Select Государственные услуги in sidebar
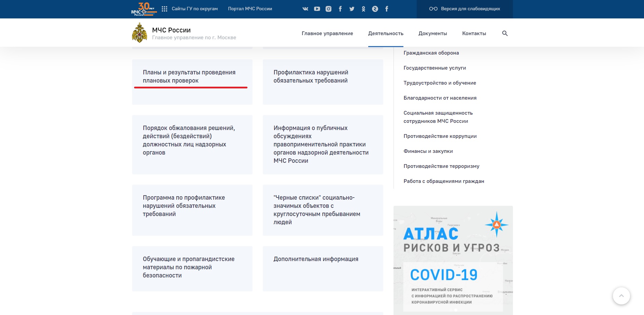Viewport: 644px width, 315px height. click(434, 68)
